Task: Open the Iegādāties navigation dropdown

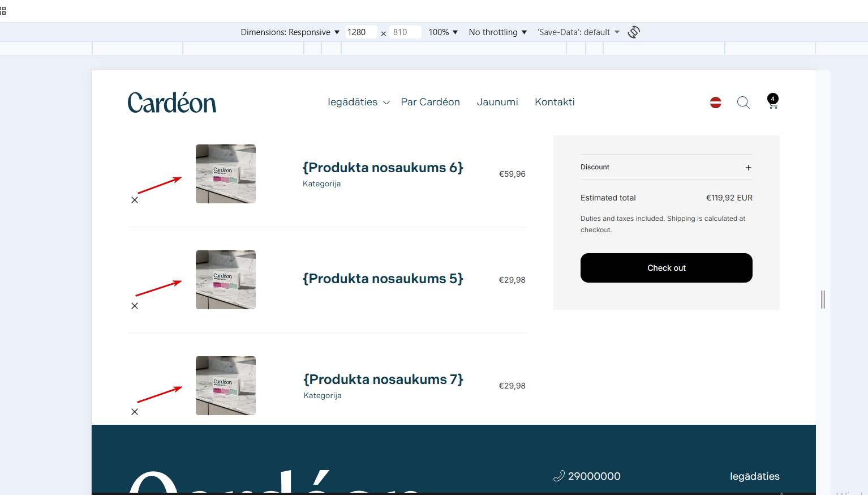Action: 359,102
